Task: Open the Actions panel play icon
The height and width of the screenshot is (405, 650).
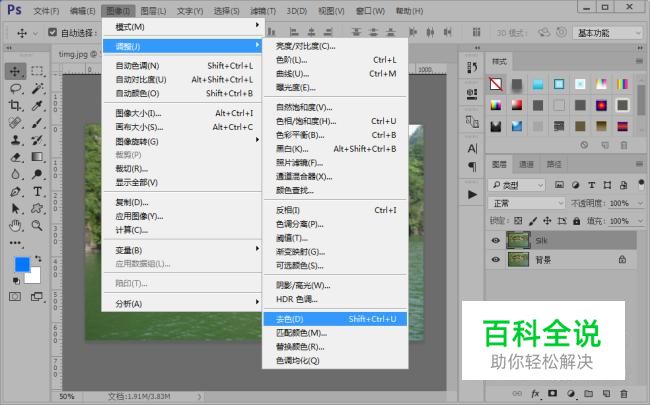Action: tap(472, 194)
